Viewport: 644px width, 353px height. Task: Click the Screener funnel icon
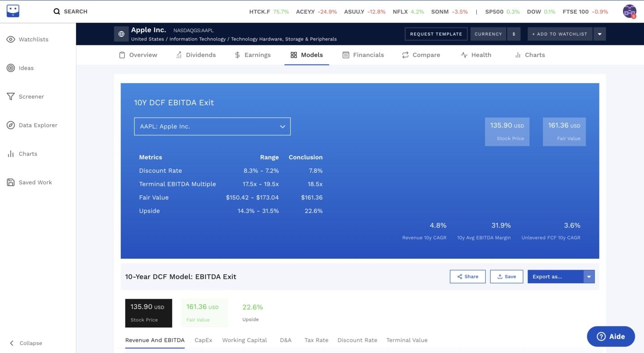(x=11, y=97)
